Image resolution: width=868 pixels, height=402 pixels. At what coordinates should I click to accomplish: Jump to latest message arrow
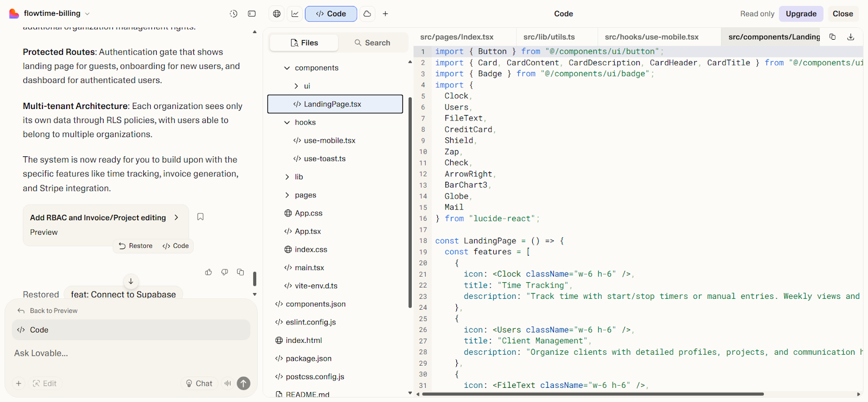(x=131, y=281)
